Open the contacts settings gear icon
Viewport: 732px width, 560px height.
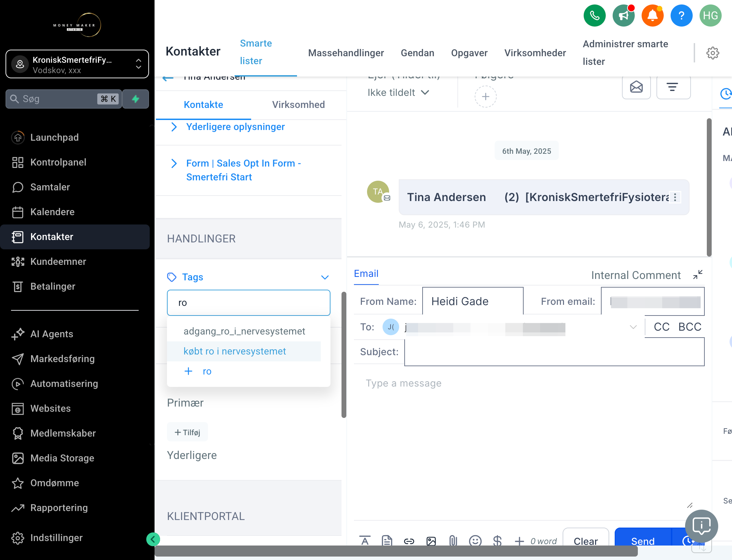pos(713,53)
